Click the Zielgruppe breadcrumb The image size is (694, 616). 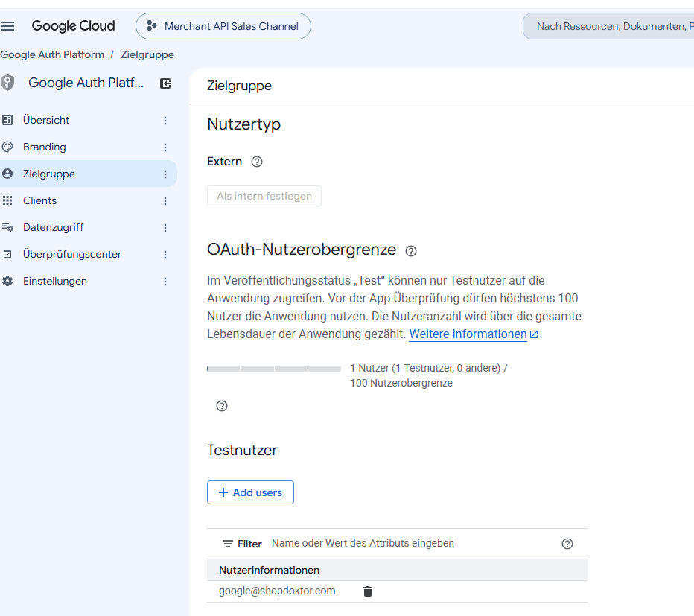point(147,54)
